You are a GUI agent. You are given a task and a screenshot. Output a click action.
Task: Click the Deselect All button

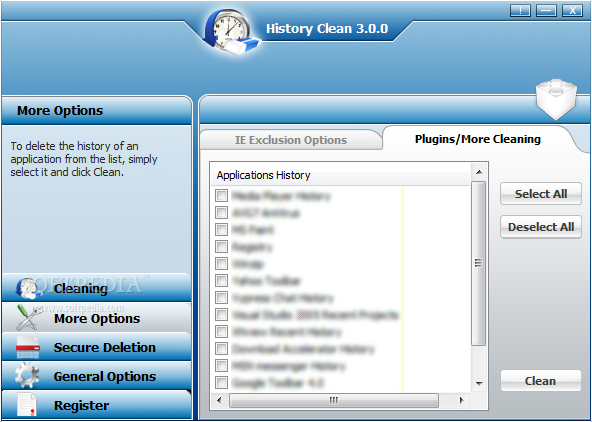click(541, 227)
